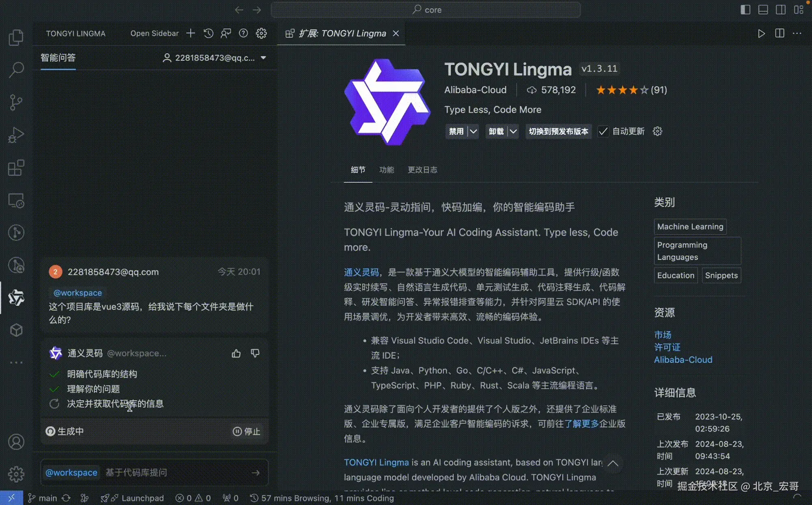Open chat history clock icon

[208, 33]
